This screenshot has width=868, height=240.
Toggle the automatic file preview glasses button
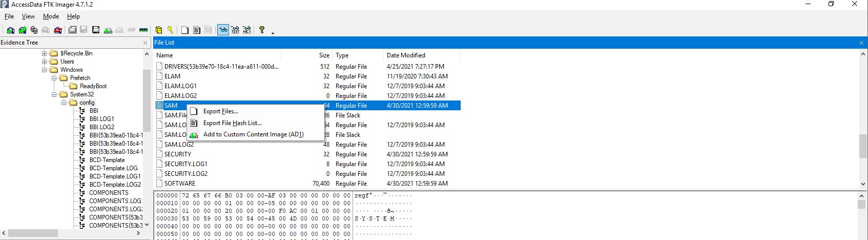click(x=223, y=30)
